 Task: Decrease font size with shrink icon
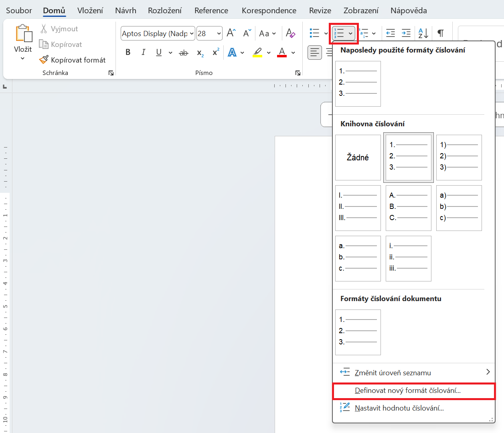click(247, 33)
